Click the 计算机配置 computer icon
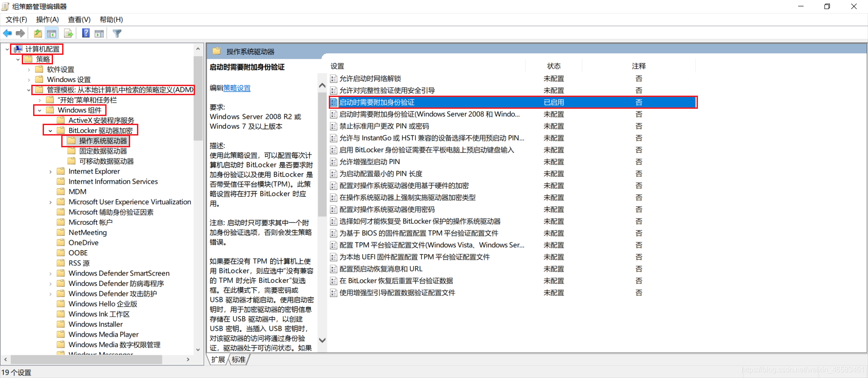The width and height of the screenshot is (868, 378). coord(18,49)
